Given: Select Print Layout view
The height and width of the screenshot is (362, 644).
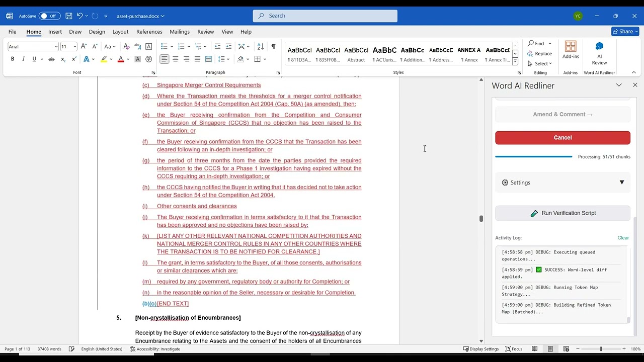Looking at the screenshot, I should click(550, 349).
